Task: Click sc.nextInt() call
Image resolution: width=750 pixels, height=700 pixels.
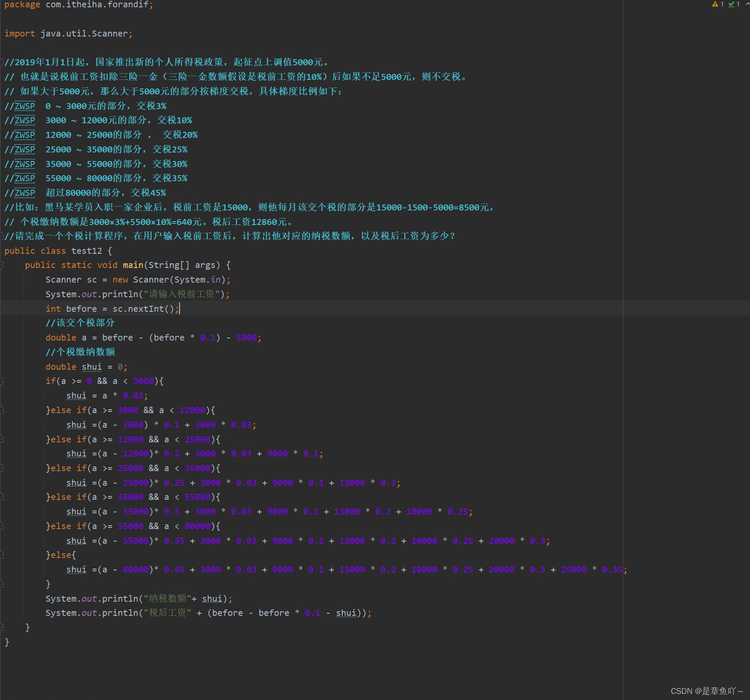Action: [x=143, y=309]
